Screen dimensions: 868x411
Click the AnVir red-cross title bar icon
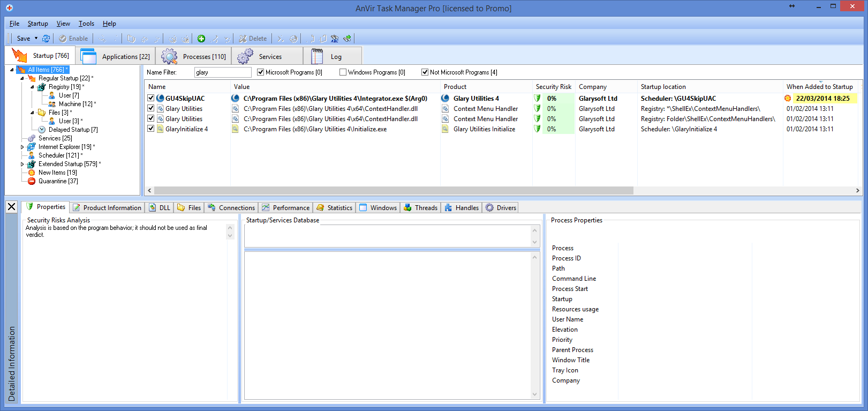(9, 8)
